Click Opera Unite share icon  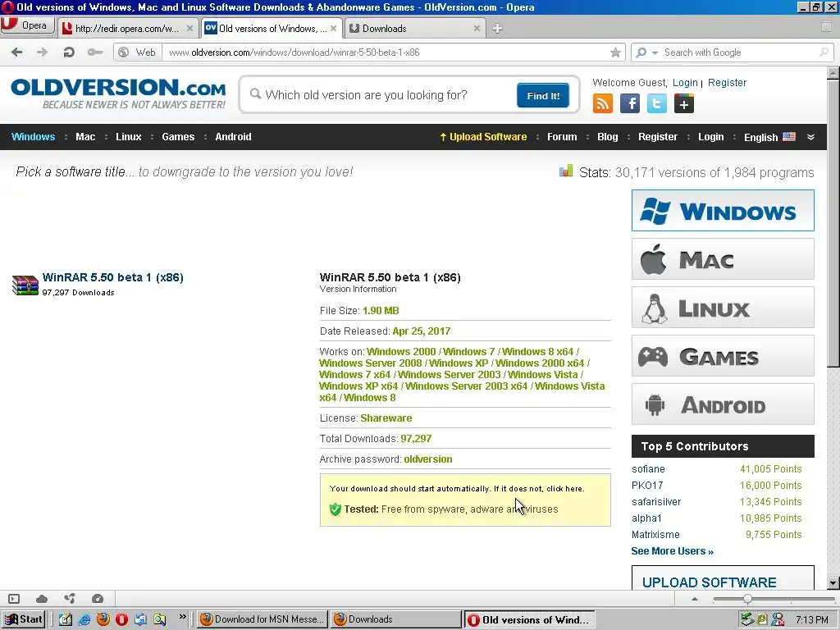(x=70, y=598)
